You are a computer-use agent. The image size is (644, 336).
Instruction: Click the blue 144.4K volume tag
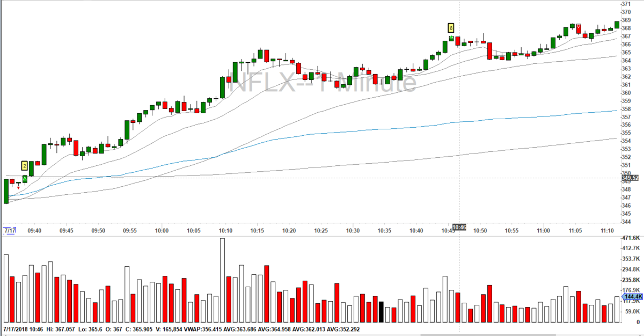(x=632, y=296)
